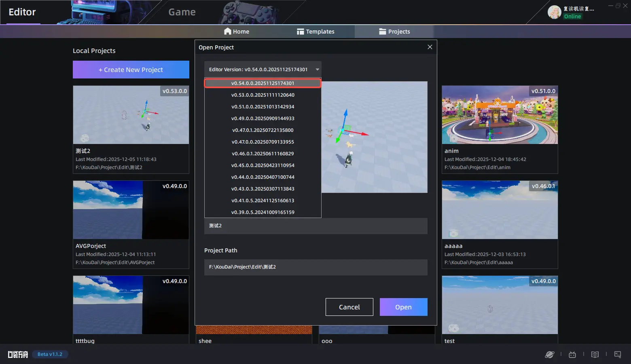Click the planet icon in the status bar

coord(549,355)
